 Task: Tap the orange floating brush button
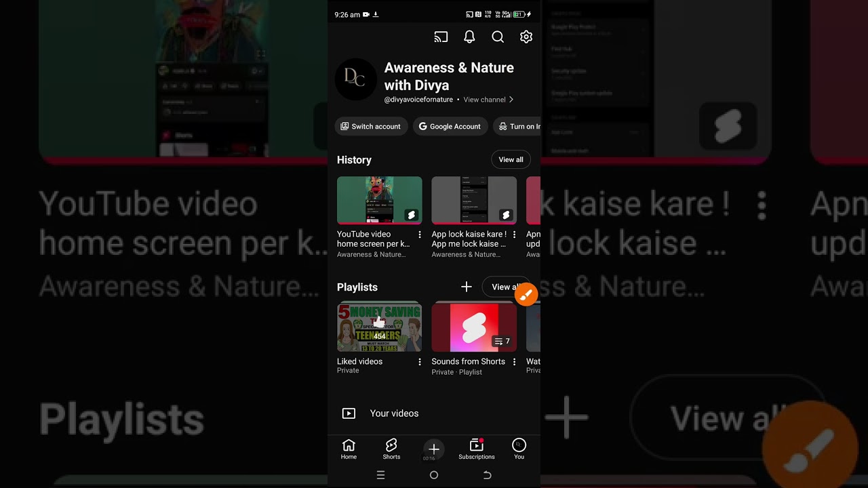(x=526, y=295)
